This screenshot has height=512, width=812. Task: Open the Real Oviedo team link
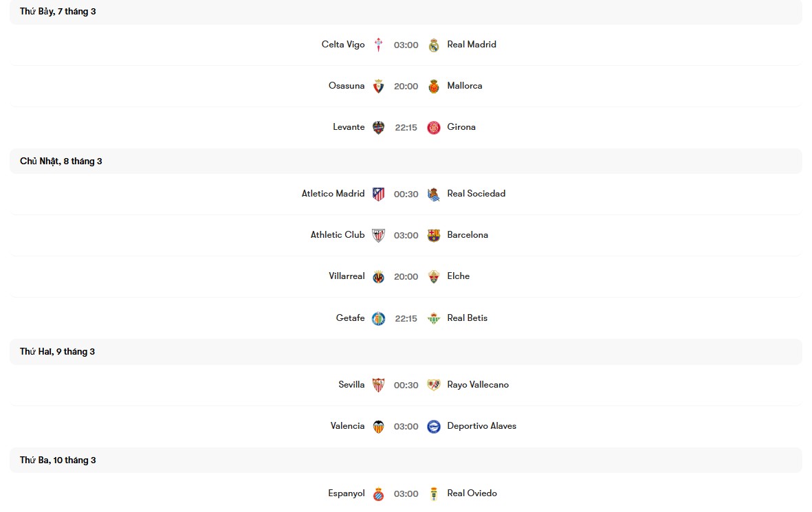point(472,493)
